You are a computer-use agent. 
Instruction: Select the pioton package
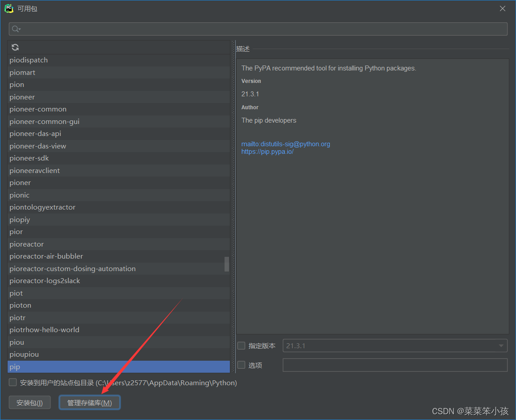click(x=118, y=305)
